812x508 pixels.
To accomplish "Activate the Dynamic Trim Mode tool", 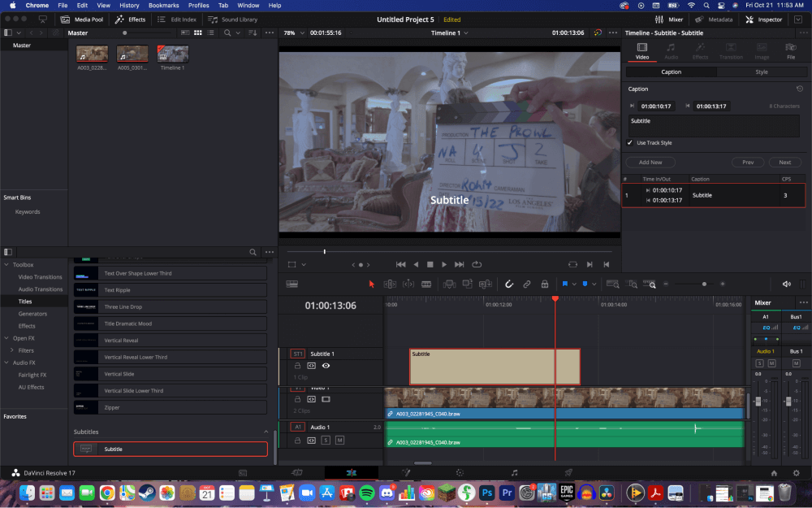I will [408, 284].
